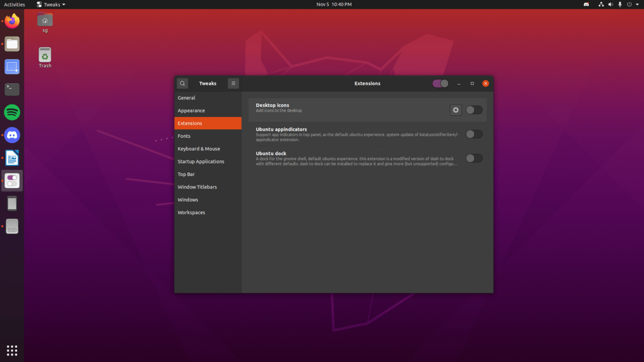Show all applications grid
Screen dimensions: 644x362
point(12,350)
